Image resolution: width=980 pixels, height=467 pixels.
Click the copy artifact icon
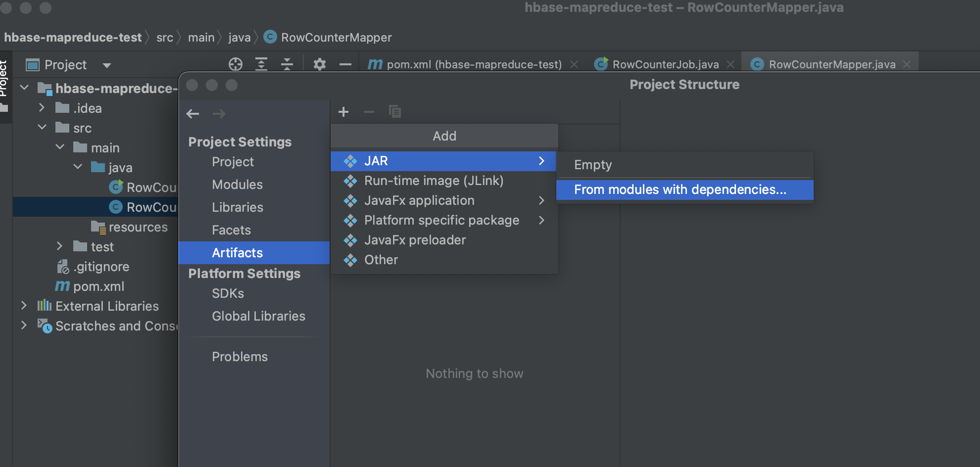coord(395,111)
